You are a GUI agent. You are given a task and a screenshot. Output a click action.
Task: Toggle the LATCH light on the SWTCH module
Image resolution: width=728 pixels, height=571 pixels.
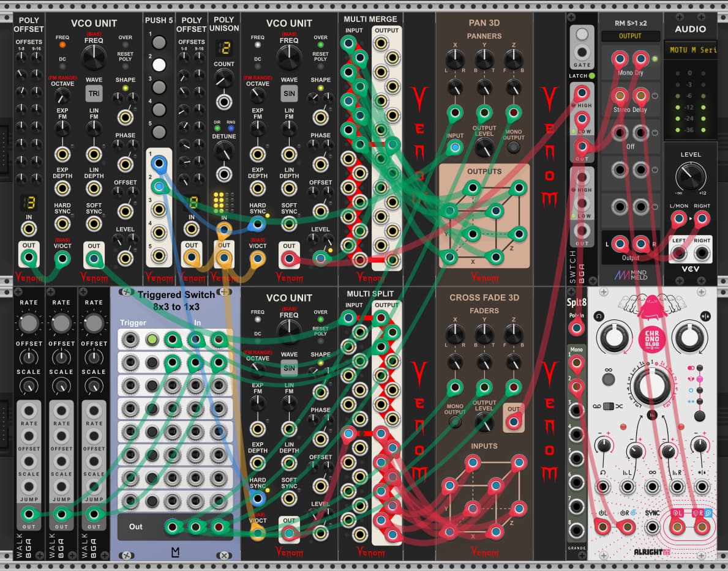point(591,76)
